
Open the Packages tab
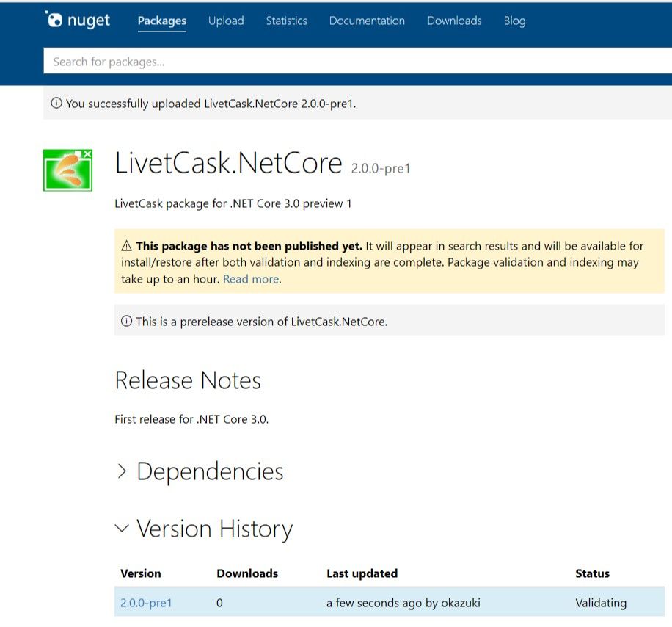(162, 21)
